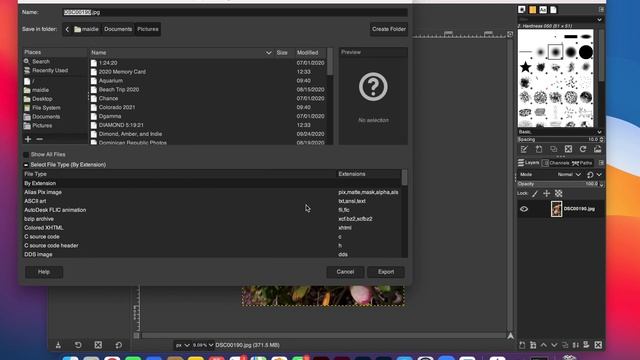The height and width of the screenshot is (360, 640).
Task: Click the remove bookmark minus icon
Action: pyautogui.click(x=39, y=139)
